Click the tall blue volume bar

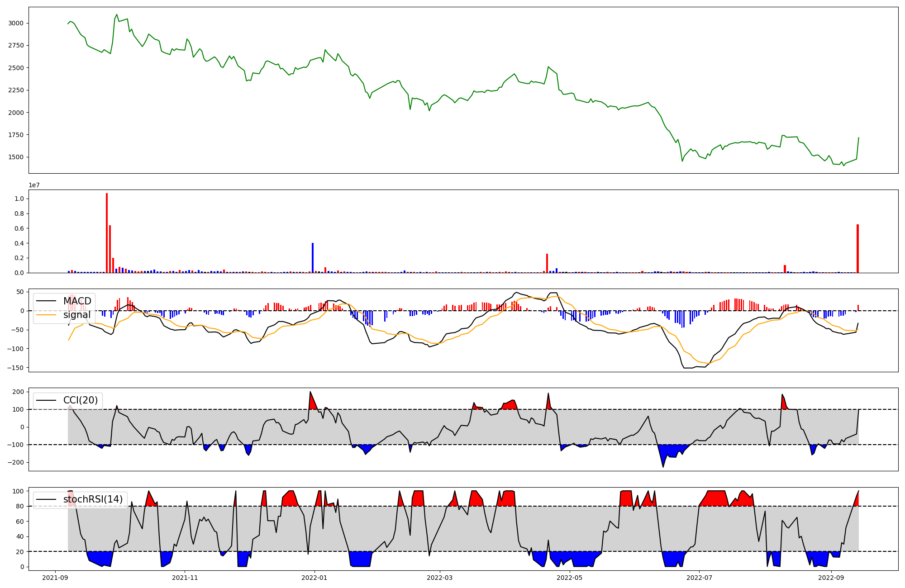point(313,258)
